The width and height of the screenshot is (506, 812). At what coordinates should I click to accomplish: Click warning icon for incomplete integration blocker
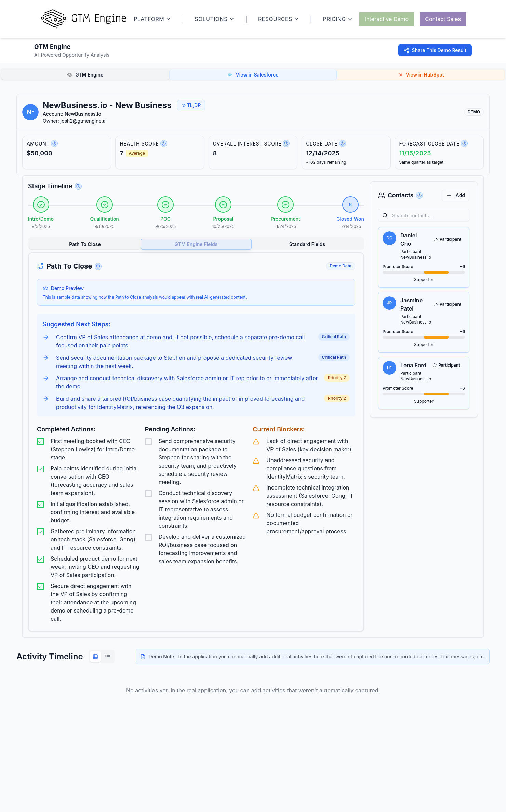[x=256, y=488]
